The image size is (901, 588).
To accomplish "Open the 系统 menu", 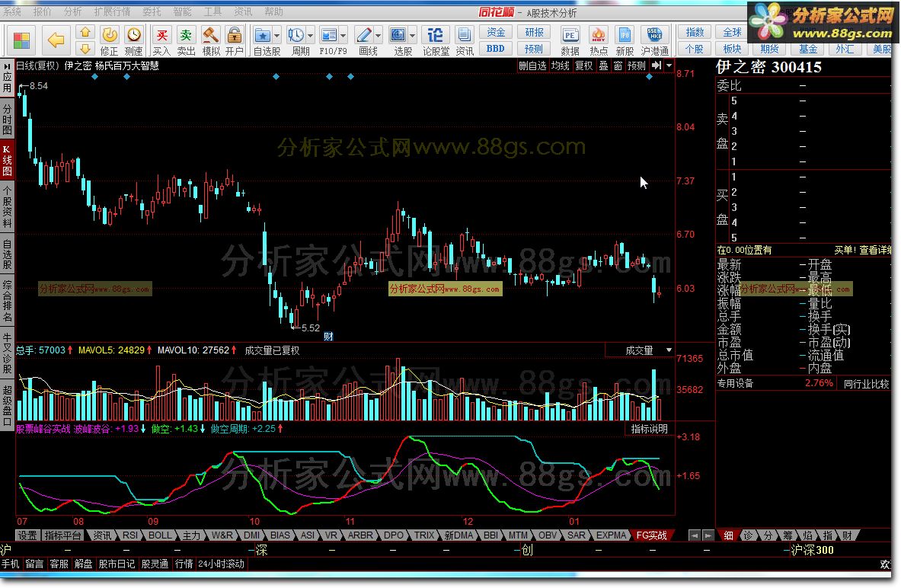I will 12,11.
